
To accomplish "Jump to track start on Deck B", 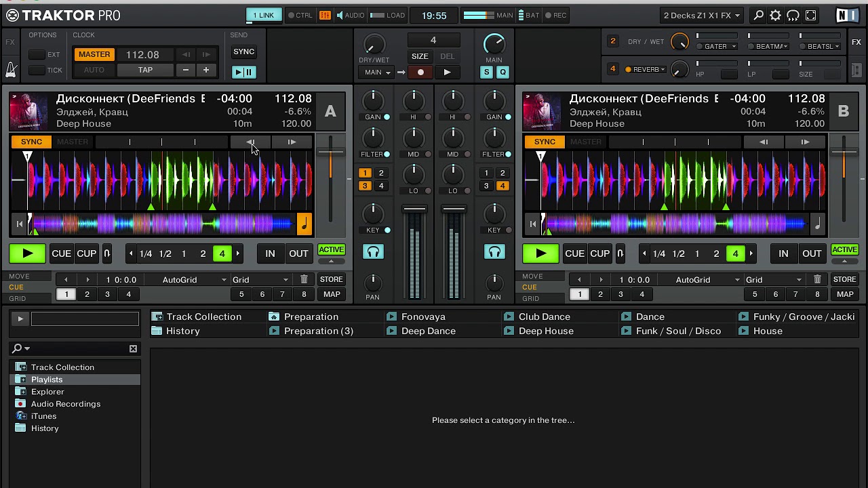I will click(x=533, y=224).
